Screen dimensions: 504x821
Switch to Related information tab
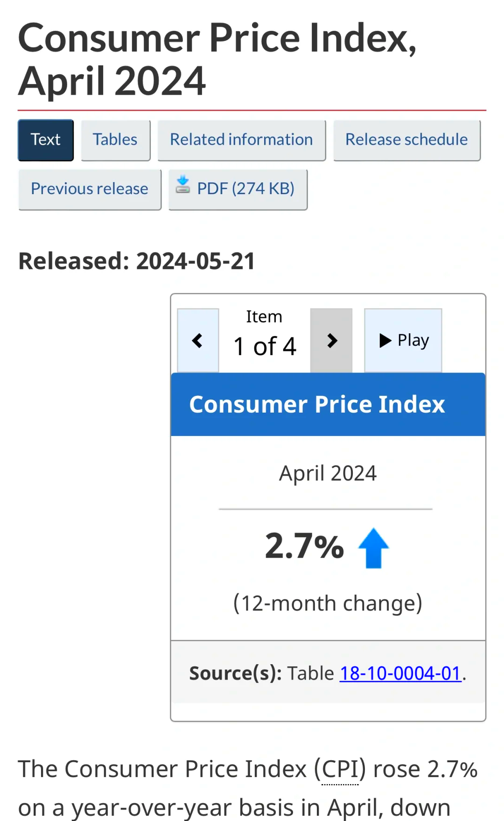[x=241, y=140]
